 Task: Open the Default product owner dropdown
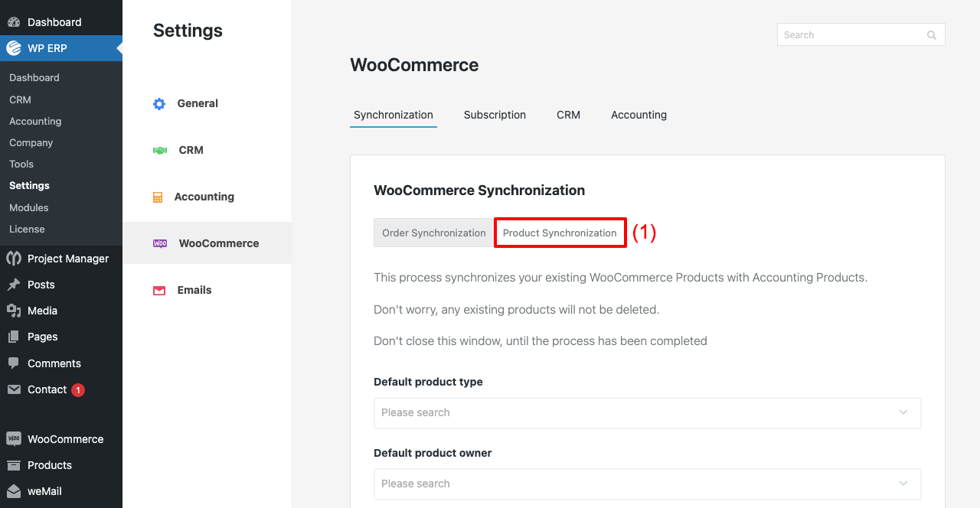click(x=647, y=484)
